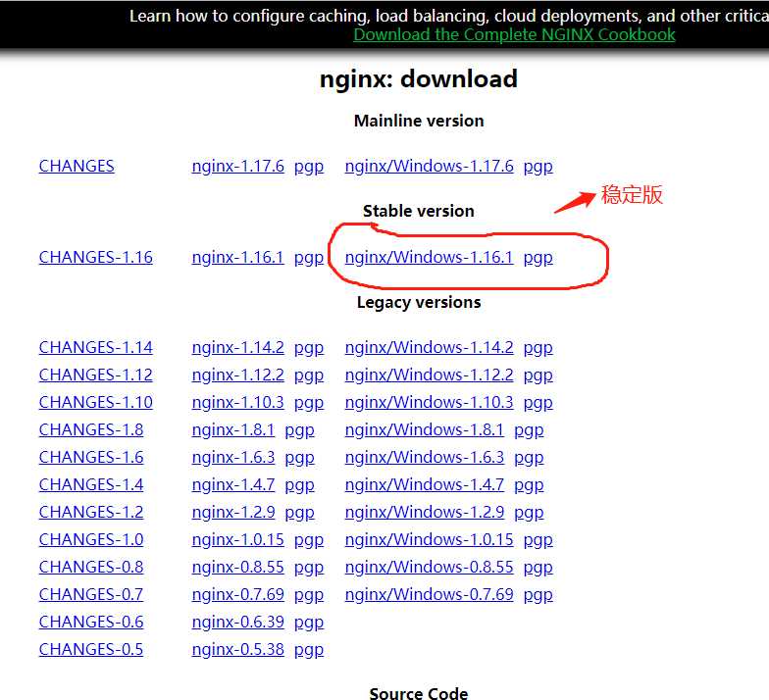Open CHANGES-0.7 link
Viewport: 769px width, 700px height.
pos(91,594)
